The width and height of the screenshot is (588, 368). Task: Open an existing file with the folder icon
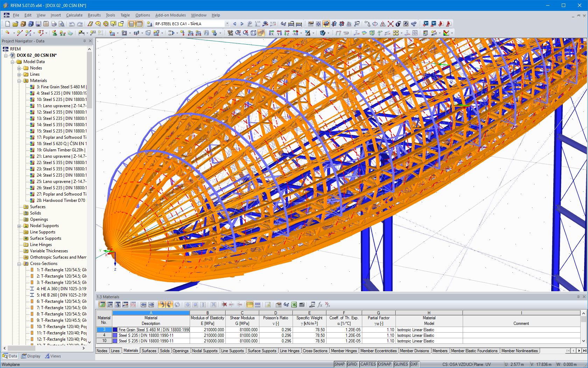pyautogui.click(x=15, y=24)
